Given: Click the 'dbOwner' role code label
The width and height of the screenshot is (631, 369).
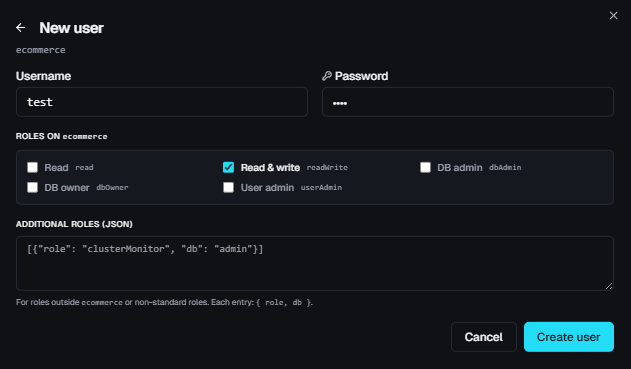Looking at the screenshot, I should [x=112, y=188].
